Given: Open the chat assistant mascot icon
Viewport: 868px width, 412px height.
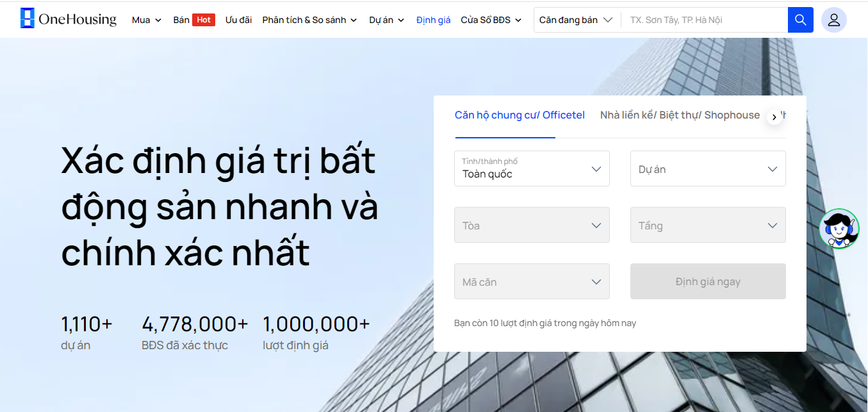Looking at the screenshot, I should pyautogui.click(x=839, y=229).
